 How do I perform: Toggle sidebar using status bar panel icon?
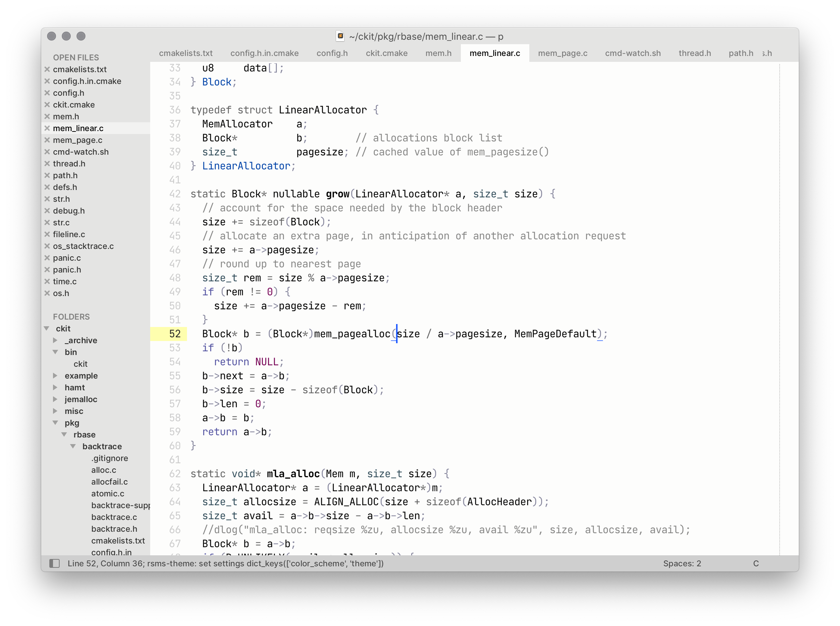pyautogui.click(x=54, y=563)
